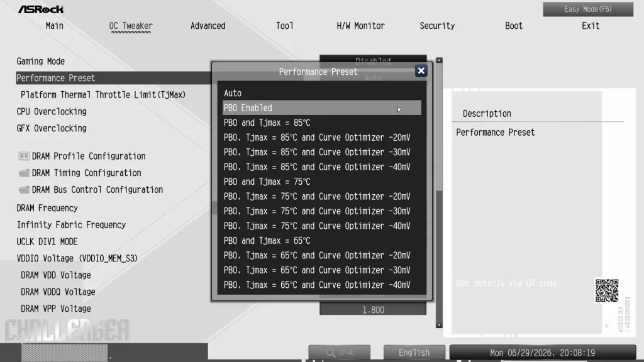Select Infinity Fabric Frequency setting
644x362 pixels.
(71, 225)
